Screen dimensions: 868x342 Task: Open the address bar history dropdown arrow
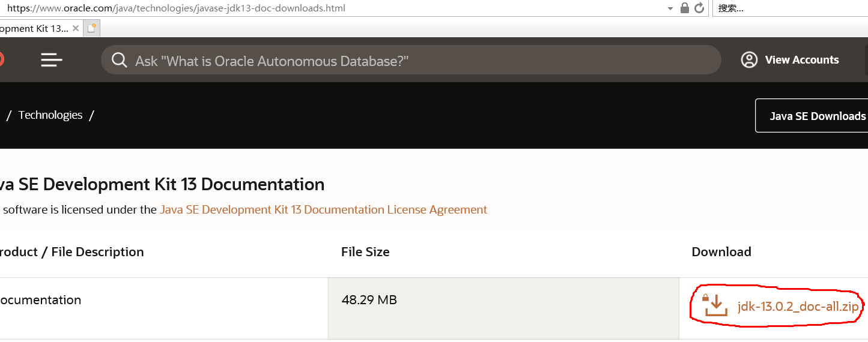pos(670,8)
